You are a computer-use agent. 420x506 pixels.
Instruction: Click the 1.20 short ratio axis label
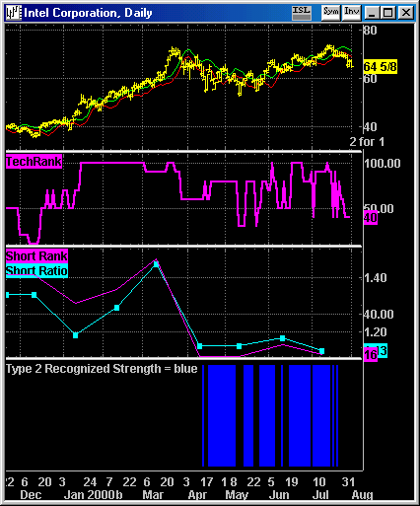pyautogui.click(x=376, y=332)
